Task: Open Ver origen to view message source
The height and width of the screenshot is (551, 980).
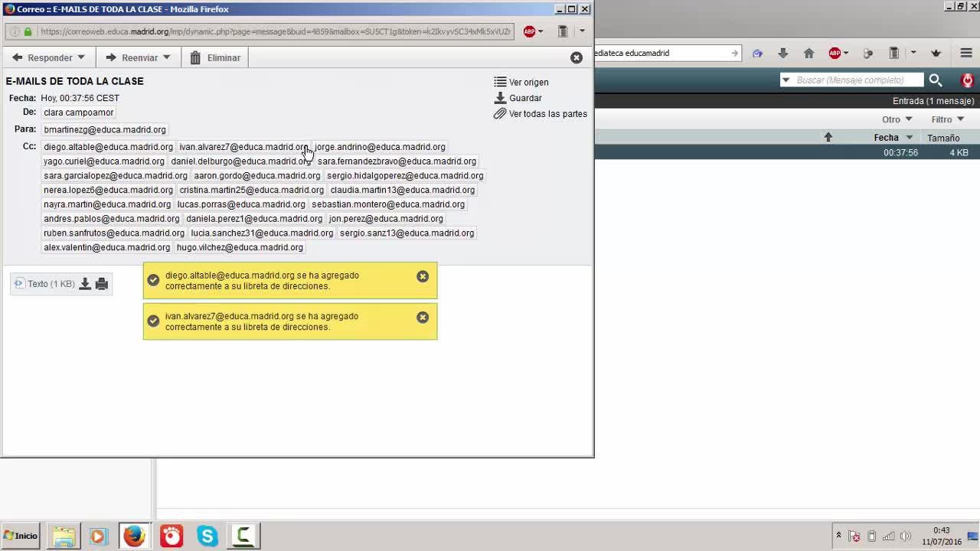Action: (x=521, y=82)
